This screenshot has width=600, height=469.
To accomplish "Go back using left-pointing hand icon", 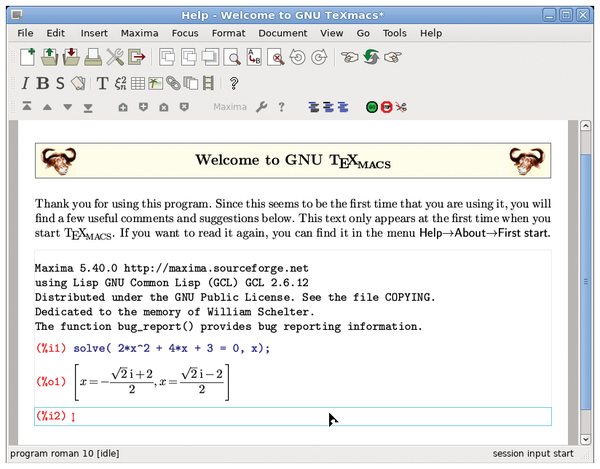I will coord(349,57).
